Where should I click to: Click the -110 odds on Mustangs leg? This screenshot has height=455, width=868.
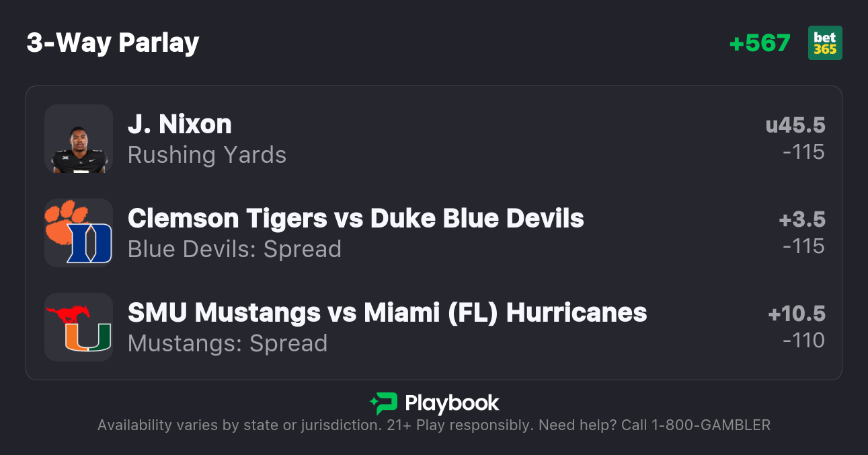803,341
